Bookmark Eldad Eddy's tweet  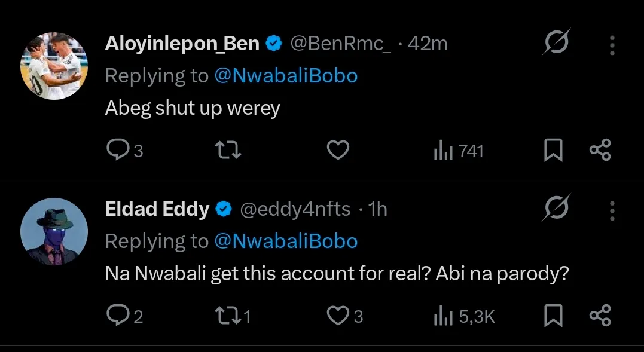tap(553, 316)
